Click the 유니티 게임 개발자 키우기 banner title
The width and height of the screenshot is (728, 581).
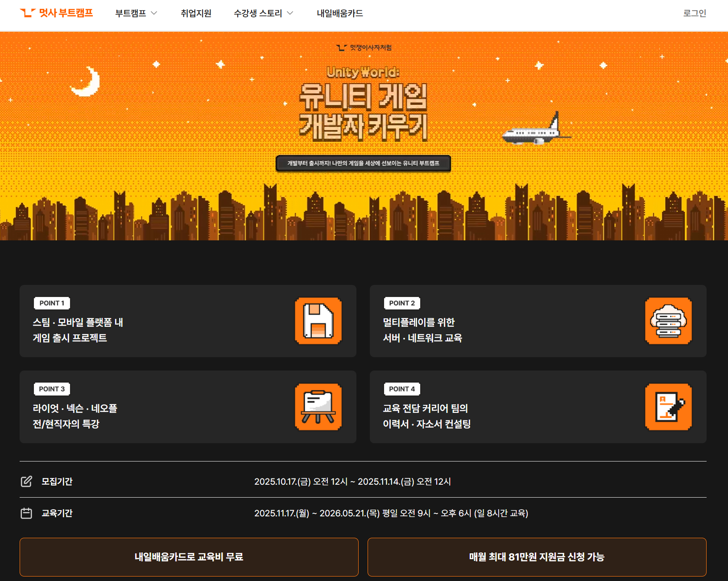[x=363, y=112]
